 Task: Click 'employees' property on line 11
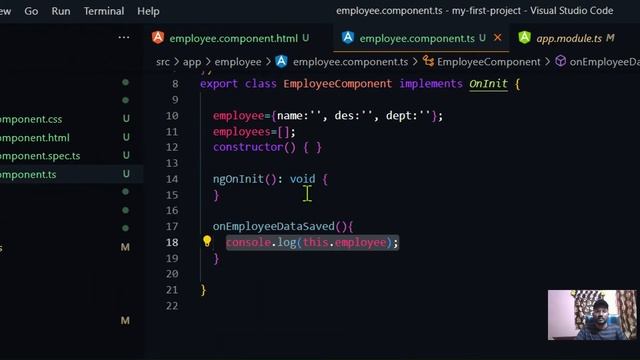click(241, 132)
